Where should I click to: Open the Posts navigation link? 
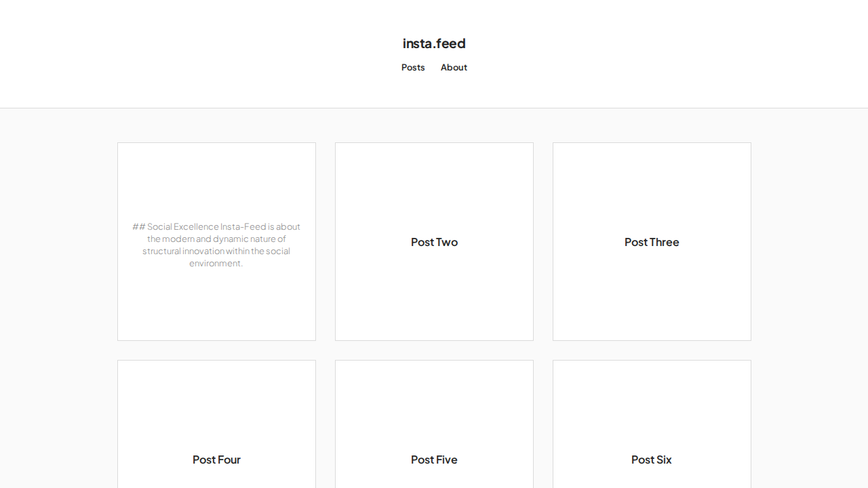[413, 67]
